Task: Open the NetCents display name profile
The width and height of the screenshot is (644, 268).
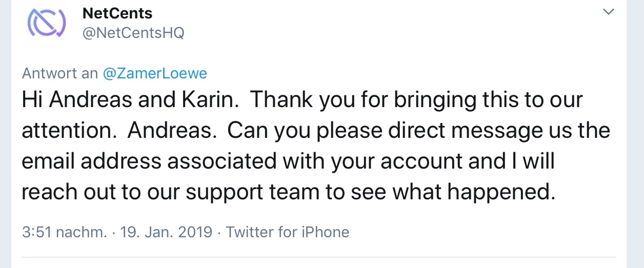Action: (117, 13)
